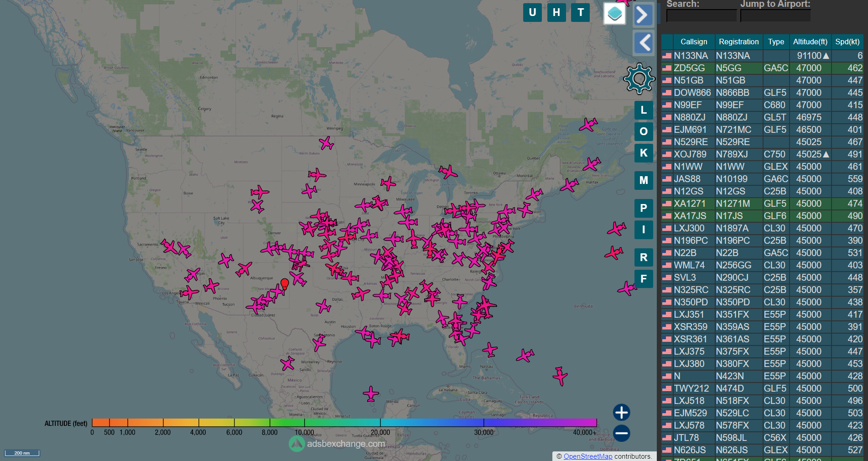Click the left-pointing chevron sidebar button
The image size is (868, 461).
644,43
